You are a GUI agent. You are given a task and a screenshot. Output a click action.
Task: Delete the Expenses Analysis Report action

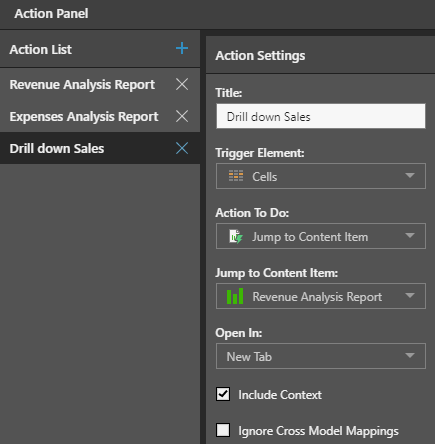point(182,116)
